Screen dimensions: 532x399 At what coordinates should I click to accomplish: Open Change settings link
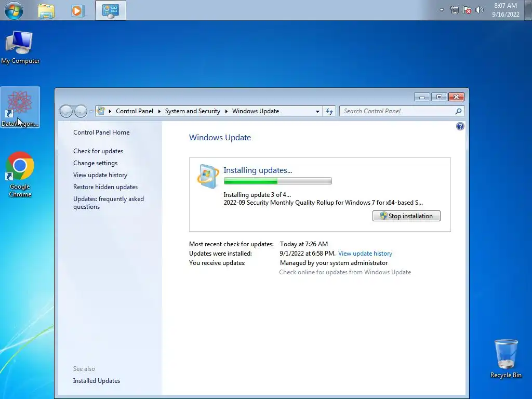pos(96,163)
